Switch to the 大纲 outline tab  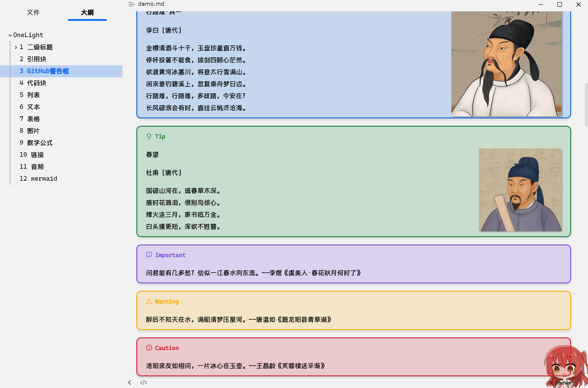87,12
